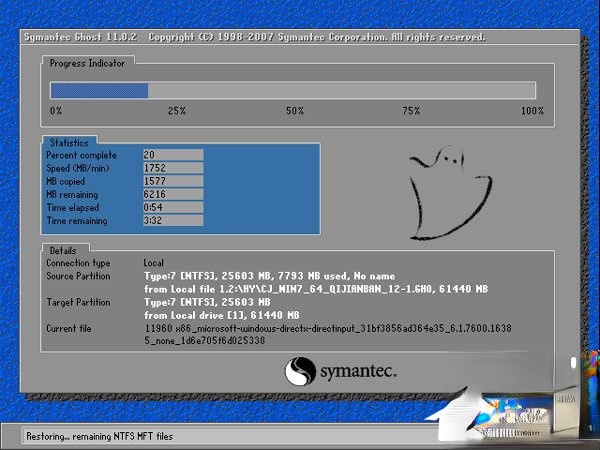Click the Symantec Ghost 11.0.2 title bar

(x=300, y=37)
